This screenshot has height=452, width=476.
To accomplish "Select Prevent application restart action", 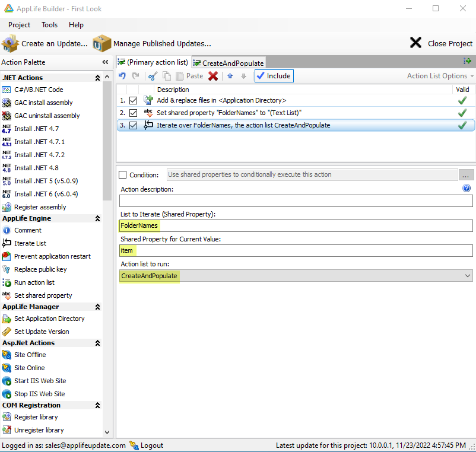I will point(46,256).
